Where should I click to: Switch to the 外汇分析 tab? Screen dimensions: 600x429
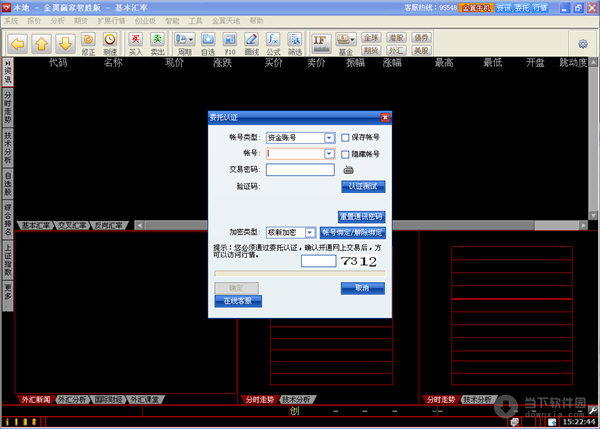(72, 400)
